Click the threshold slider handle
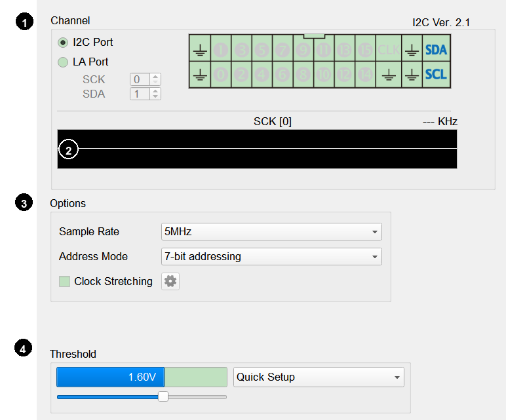This screenshot has width=506, height=420. 163,396
